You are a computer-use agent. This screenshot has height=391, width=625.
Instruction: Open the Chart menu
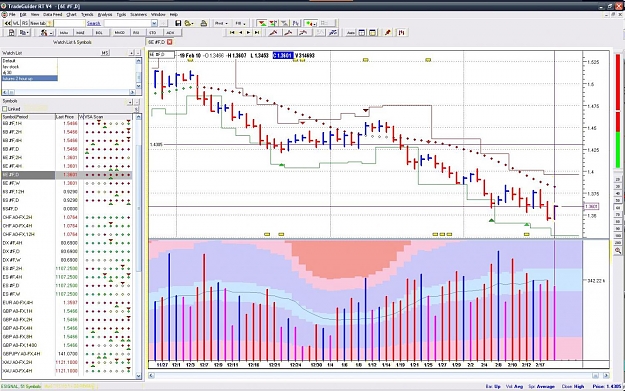(x=71, y=15)
